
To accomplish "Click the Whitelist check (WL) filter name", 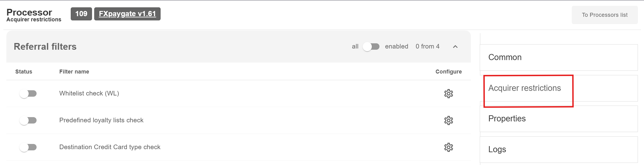I will pyautogui.click(x=89, y=94).
